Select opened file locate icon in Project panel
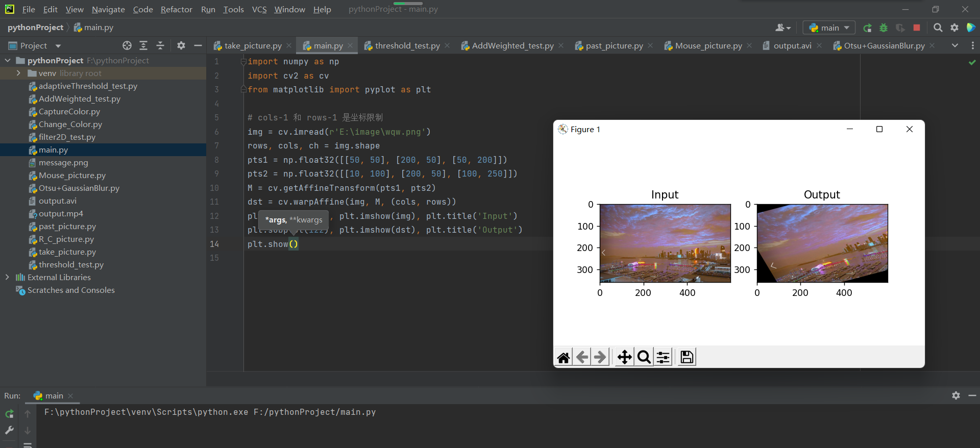This screenshot has width=980, height=448. pos(127,45)
